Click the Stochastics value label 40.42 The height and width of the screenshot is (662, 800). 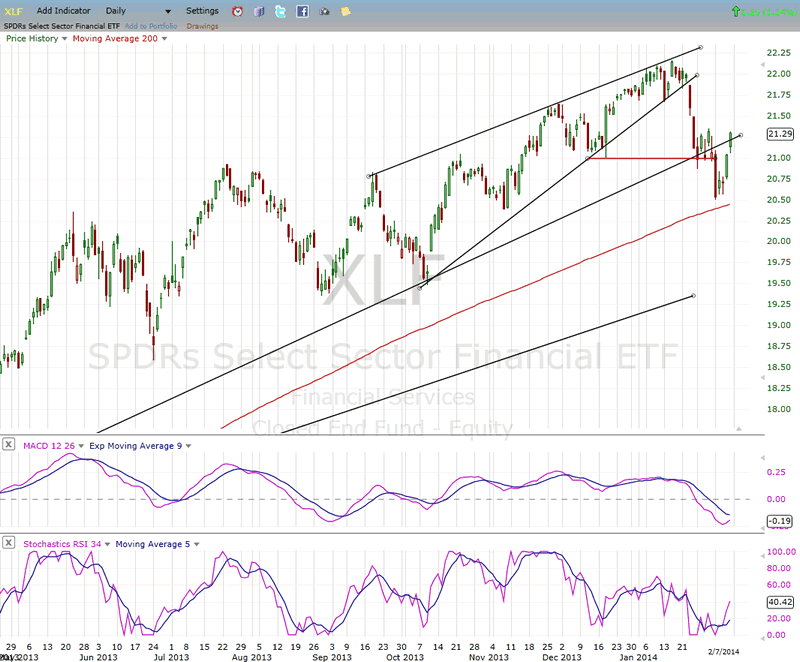click(x=780, y=602)
